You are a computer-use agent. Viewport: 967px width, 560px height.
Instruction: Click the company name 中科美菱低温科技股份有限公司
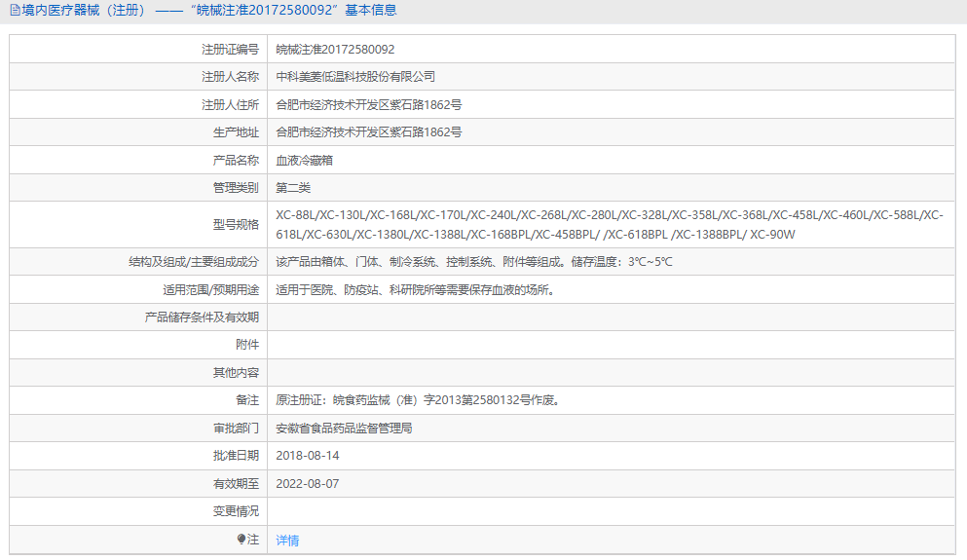pos(355,77)
